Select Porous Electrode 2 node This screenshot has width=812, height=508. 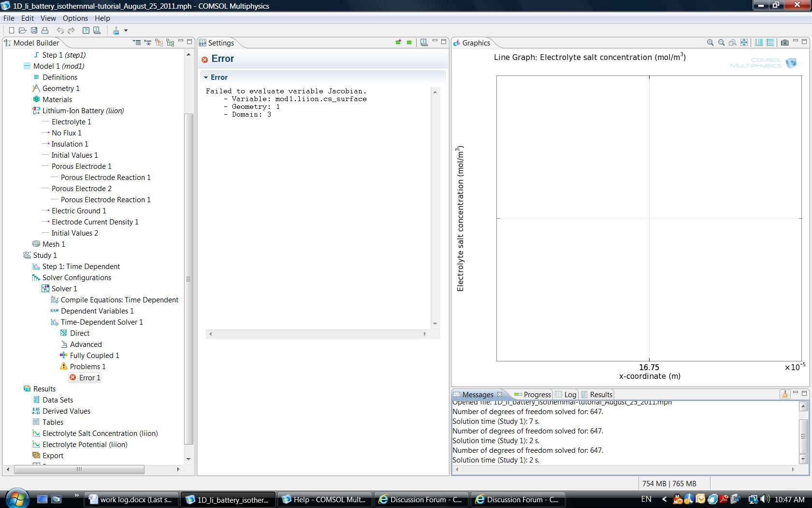pyautogui.click(x=81, y=189)
